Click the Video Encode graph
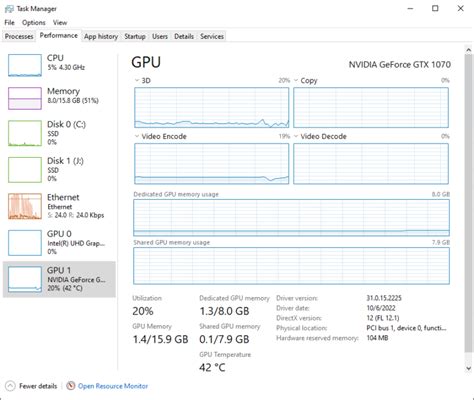Screen dimensions: 474x400 click(x=212, y=164)
